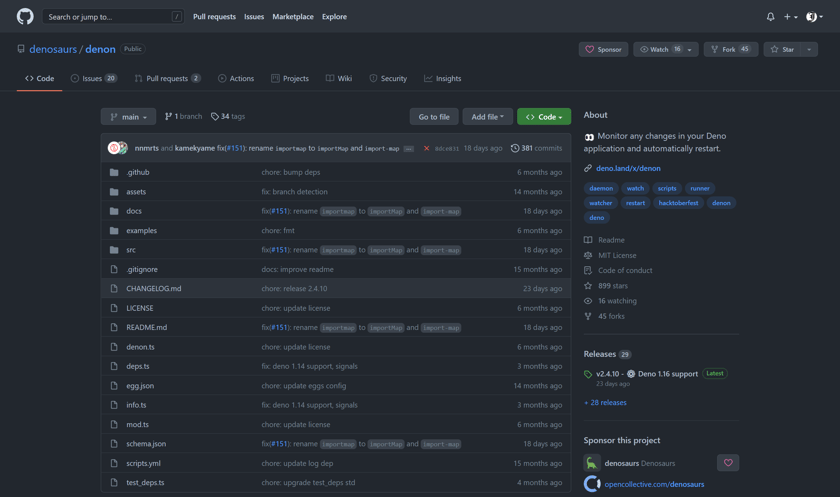Switch to the Code tab
This screenshot has height=497, width=840.
pyautogui.click(x=40, y=78)
